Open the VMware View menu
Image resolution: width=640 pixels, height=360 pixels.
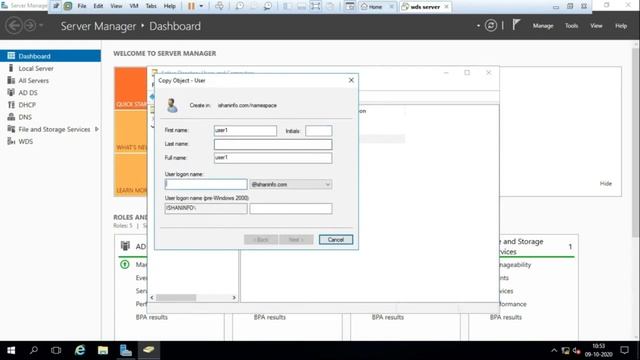click(x=116, y=6)
